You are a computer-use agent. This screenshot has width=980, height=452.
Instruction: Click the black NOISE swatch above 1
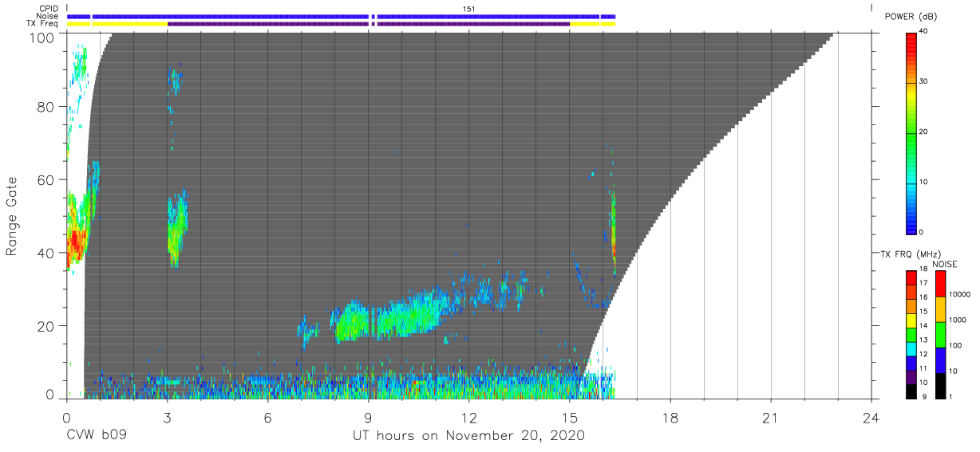[940, 385]
